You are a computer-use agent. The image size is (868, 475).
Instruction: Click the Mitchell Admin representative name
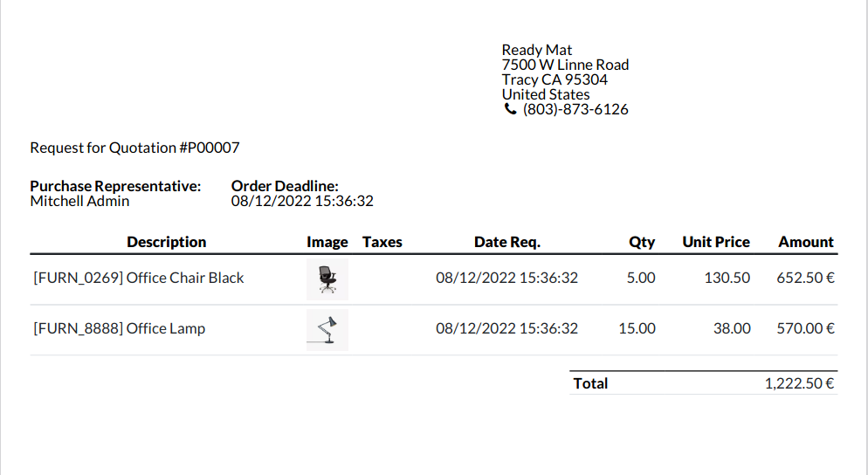tap(79, 201)
